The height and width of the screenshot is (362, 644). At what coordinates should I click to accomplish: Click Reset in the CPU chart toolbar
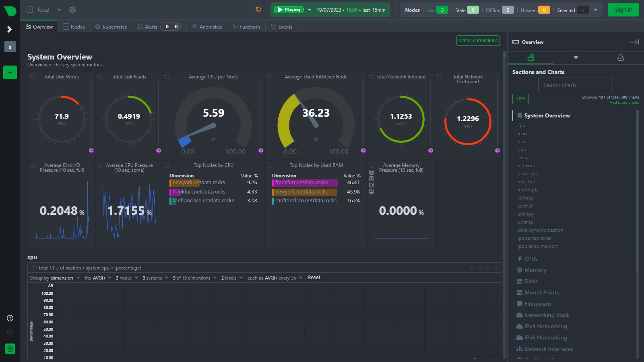click(314, 278)
